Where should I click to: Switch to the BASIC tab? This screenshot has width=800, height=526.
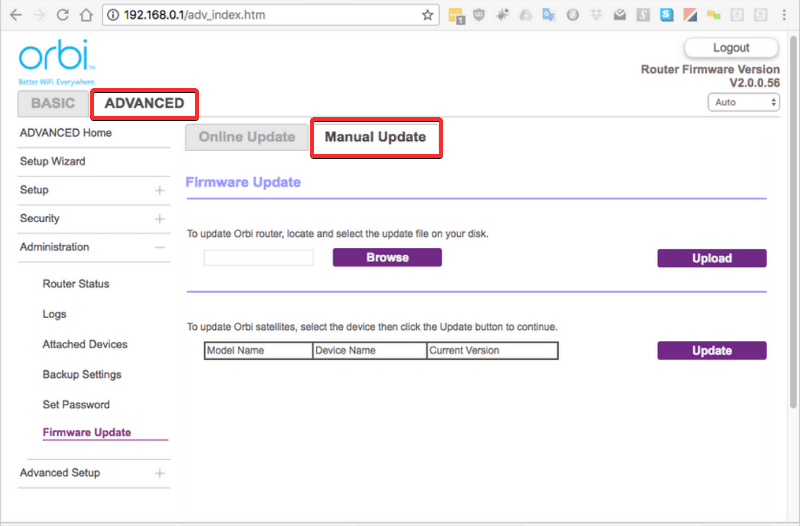click(x=53, y=103)
